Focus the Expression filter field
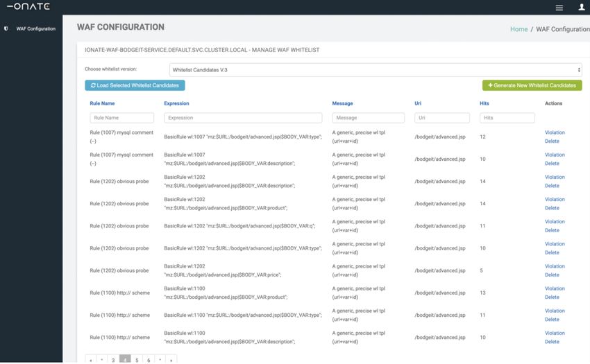The width and height of the screenshot is (590, 364). 243,118
